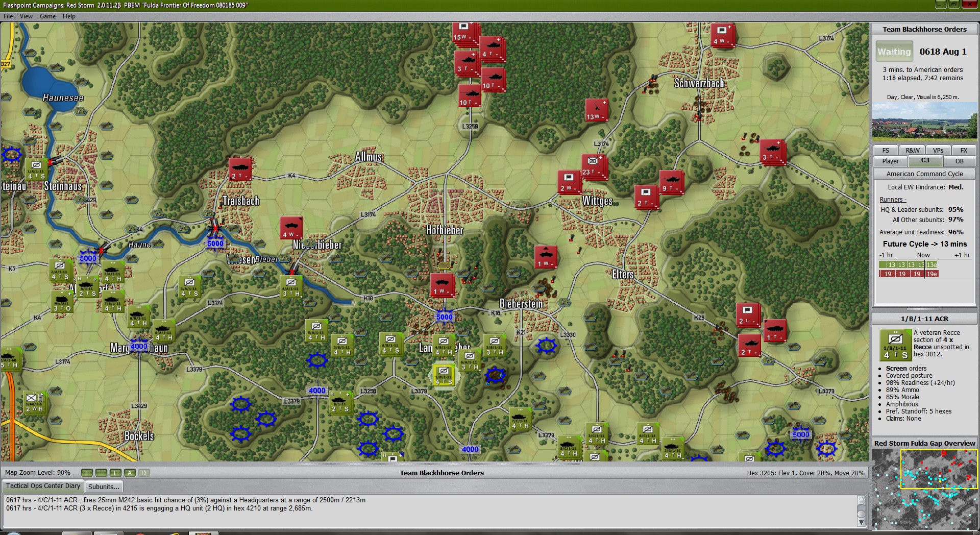Select red 4 W counter near Niederbieber
This screenshot has width=980, height=535.
[x=291, y=228]
